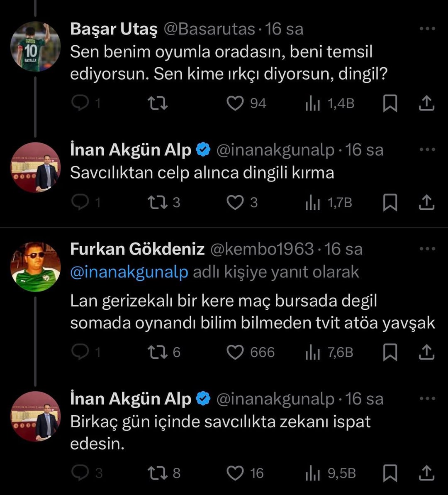This screenshot has width=448, height=495.
Task: Retweet the 'Savcılıktan celp alınca' tweet
Action: coord(158,203)
